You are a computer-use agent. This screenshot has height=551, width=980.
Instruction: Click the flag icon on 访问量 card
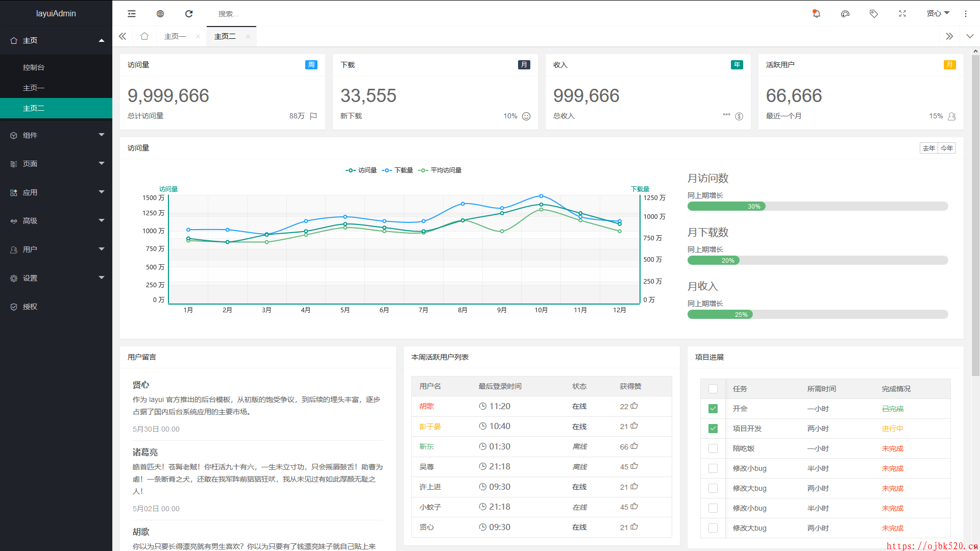pyautogui.click(x=313, y=116)
